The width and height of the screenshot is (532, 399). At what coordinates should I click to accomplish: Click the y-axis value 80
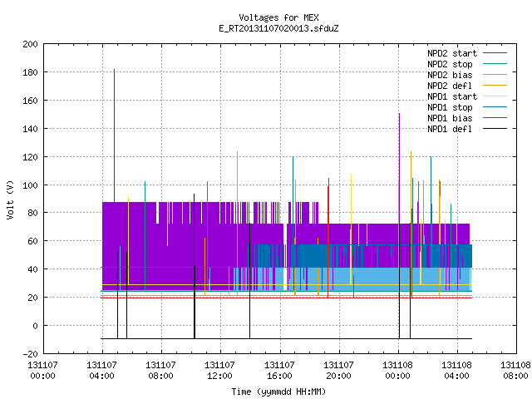(32, 213)
